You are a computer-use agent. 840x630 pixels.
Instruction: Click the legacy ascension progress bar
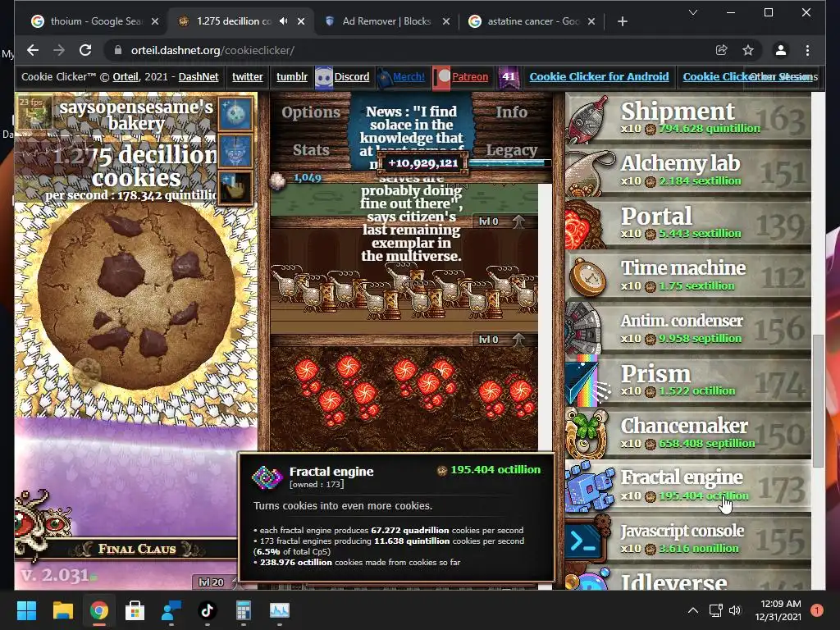(x=509, y=163)
